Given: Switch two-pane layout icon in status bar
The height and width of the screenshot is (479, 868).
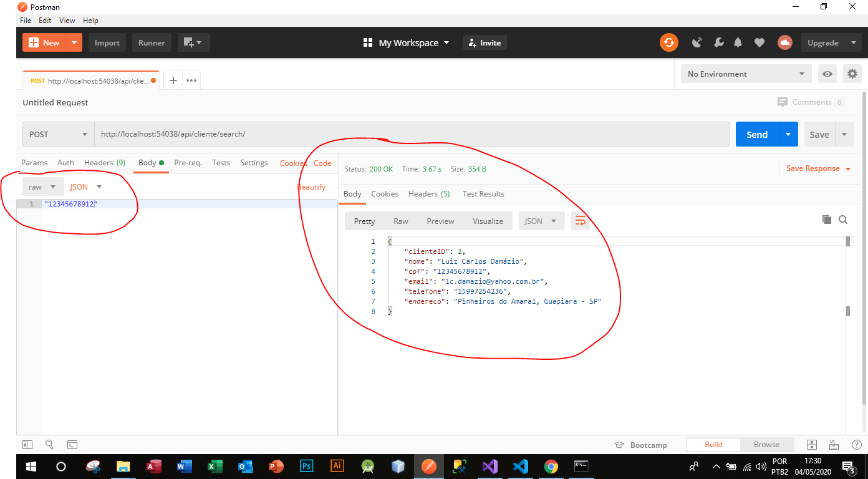Looking at the screenshot, I should 811,445.
